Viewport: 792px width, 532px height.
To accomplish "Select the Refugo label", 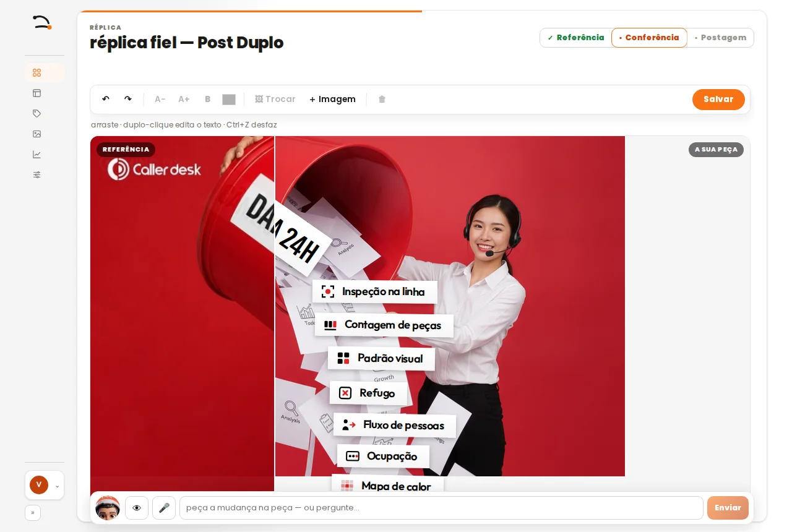I will click(x=369, y=393).
